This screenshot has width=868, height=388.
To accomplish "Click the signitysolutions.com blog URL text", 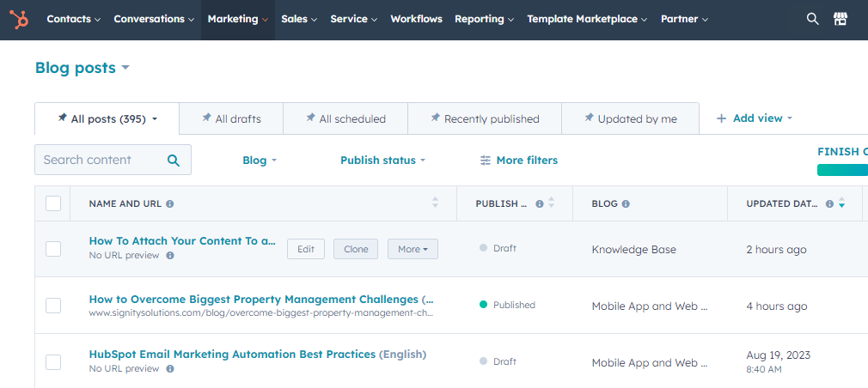I will pos(260,312).
